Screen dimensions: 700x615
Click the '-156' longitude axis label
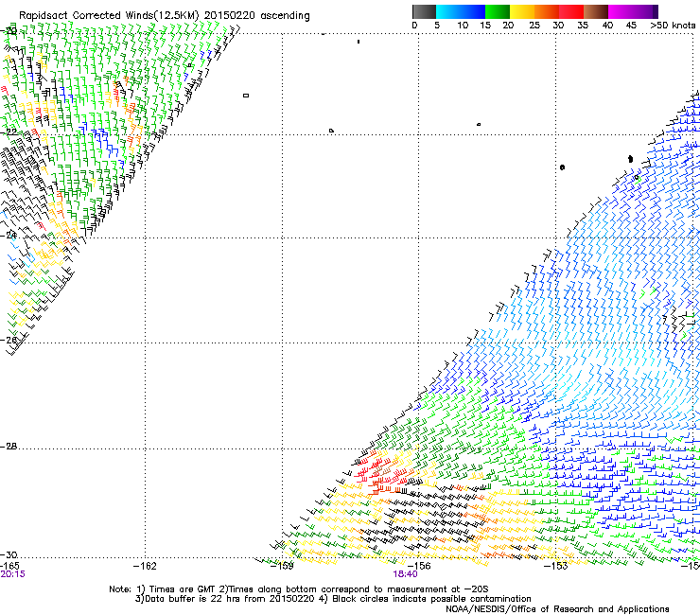point(419,566)
